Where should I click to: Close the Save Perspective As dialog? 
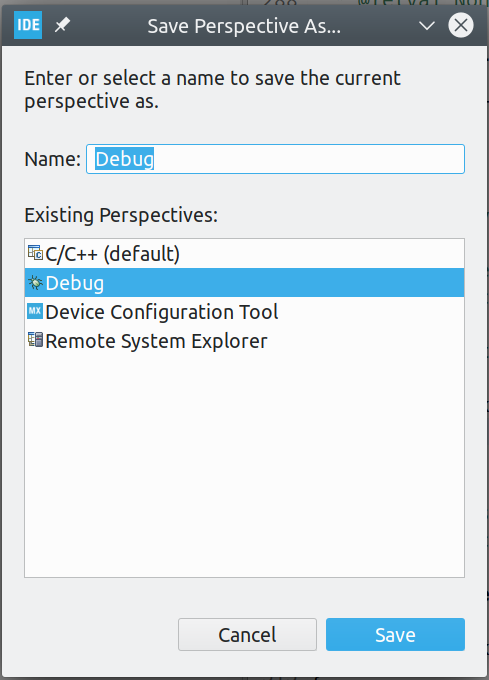tap(461, 25)
